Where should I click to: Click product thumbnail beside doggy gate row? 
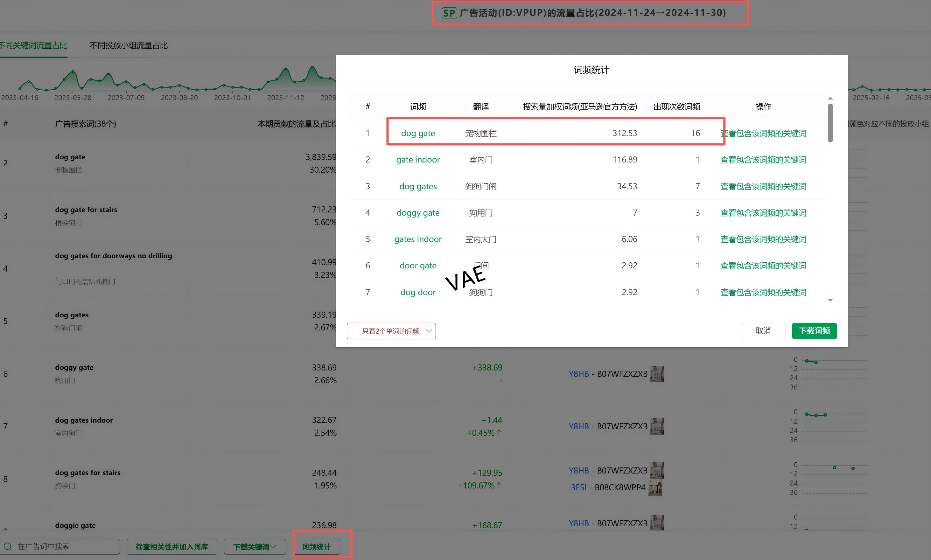(657, 374)
